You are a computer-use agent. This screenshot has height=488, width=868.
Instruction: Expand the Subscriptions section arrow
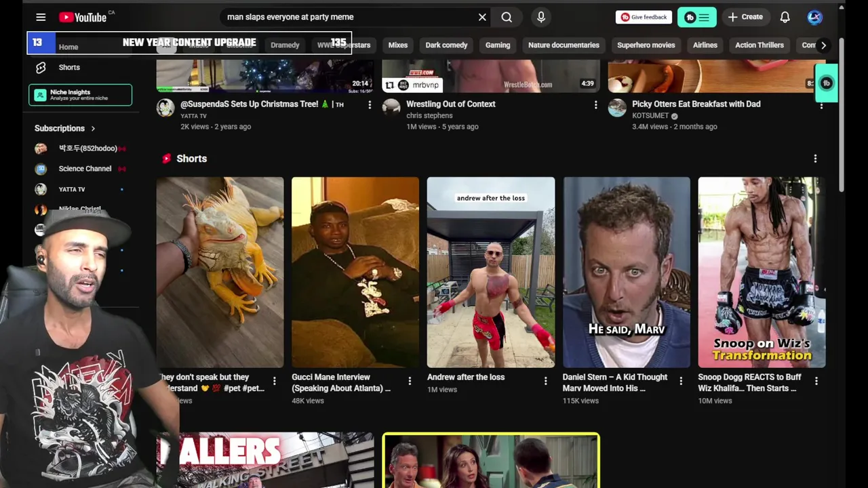[x=93, y=128]
